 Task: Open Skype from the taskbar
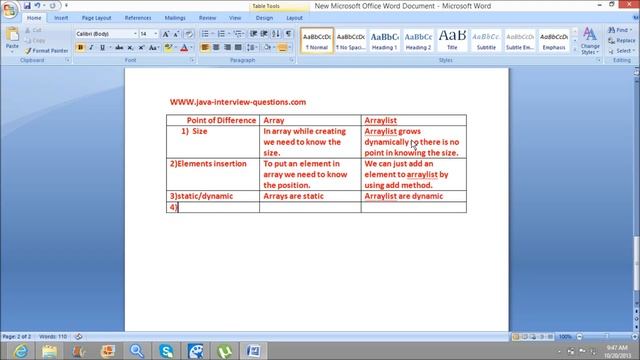(x=166, y=351)
